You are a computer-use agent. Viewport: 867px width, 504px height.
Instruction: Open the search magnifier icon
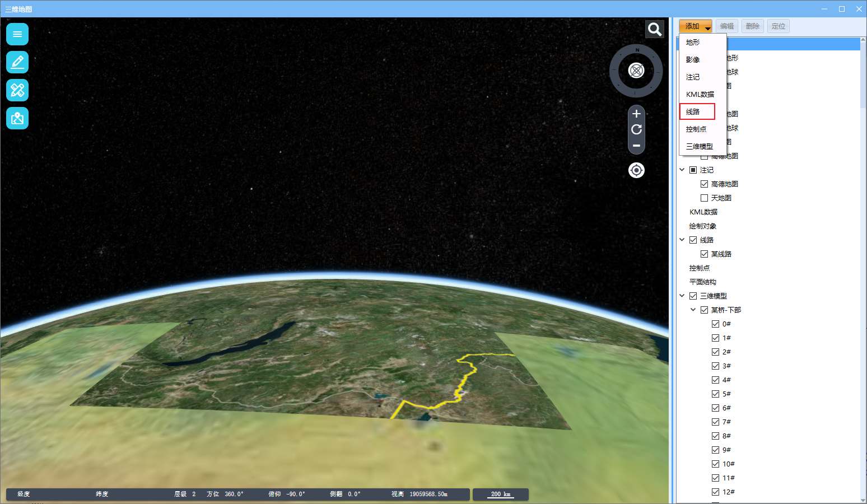[x=654, y=29]
